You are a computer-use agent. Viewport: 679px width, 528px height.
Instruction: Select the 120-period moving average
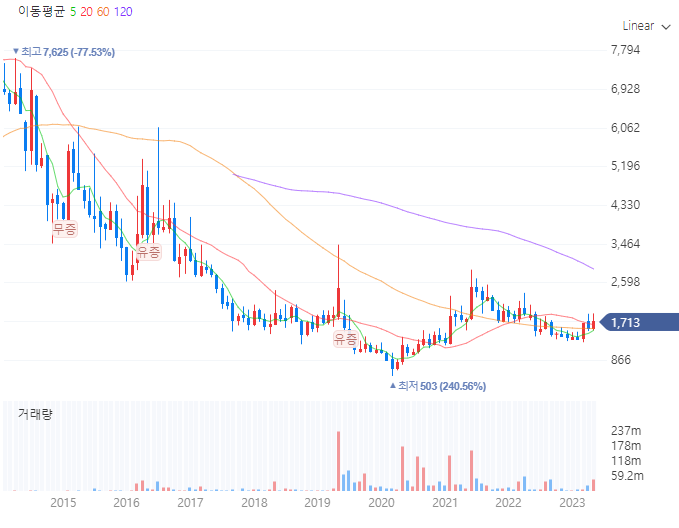pyautogui.click(x=123, y=12)
